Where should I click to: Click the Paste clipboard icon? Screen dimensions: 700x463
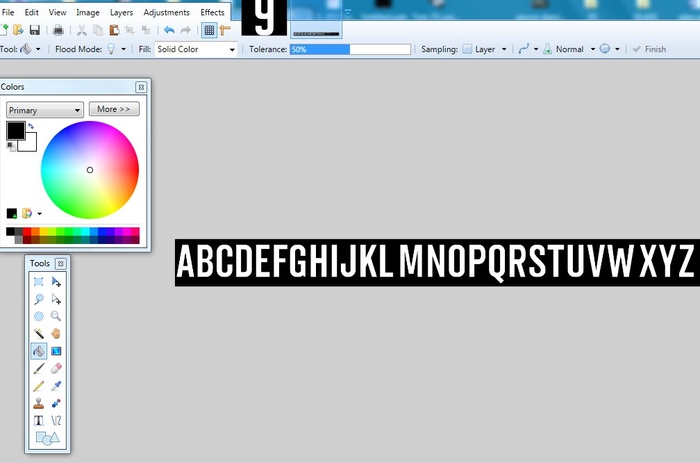114,30
